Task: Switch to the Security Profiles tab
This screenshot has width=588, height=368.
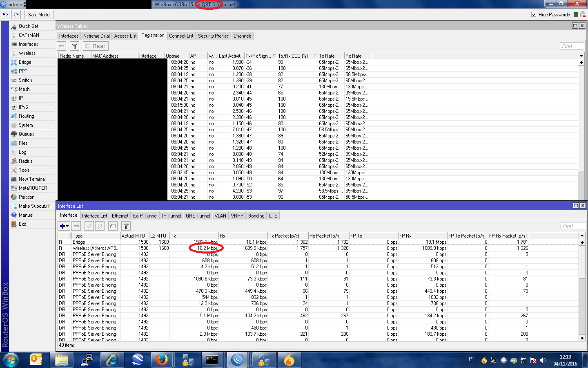Action: click(x=213, y=36)
